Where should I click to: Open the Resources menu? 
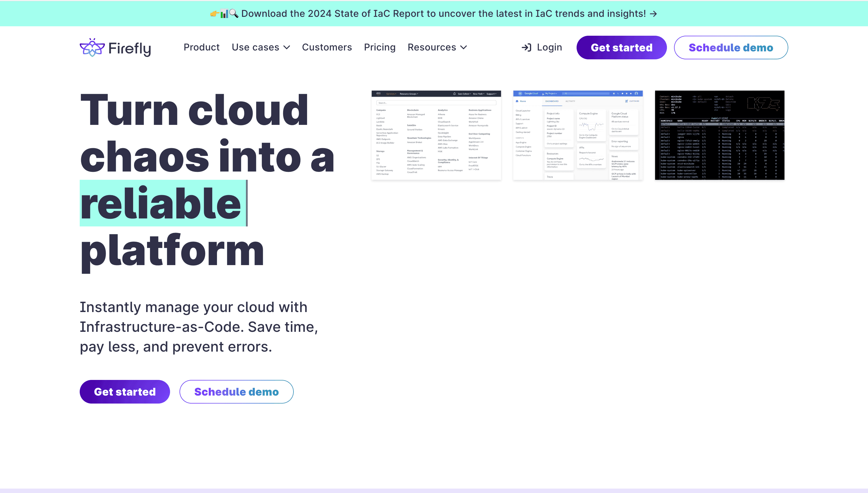(437, 48)
